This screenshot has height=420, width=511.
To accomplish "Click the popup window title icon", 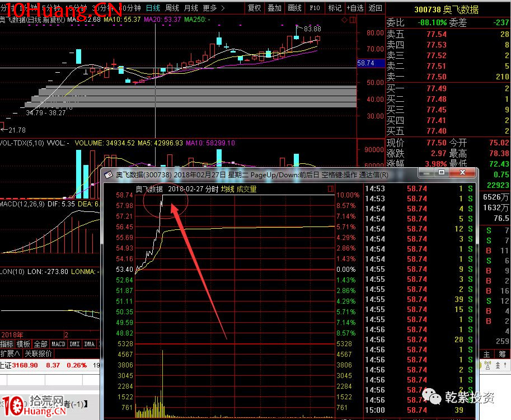I will (x=109, y=175).
